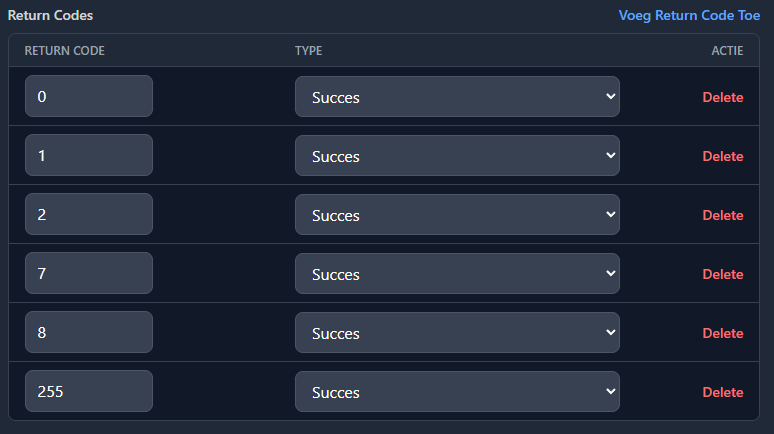
Task: Delete the return code 1 row
Action: 722,156
